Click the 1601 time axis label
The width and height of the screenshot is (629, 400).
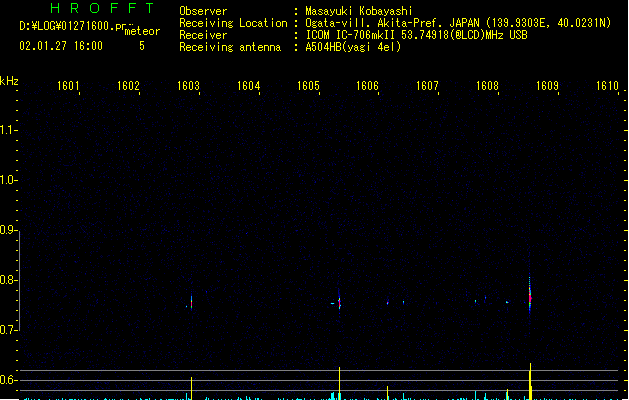68,86
